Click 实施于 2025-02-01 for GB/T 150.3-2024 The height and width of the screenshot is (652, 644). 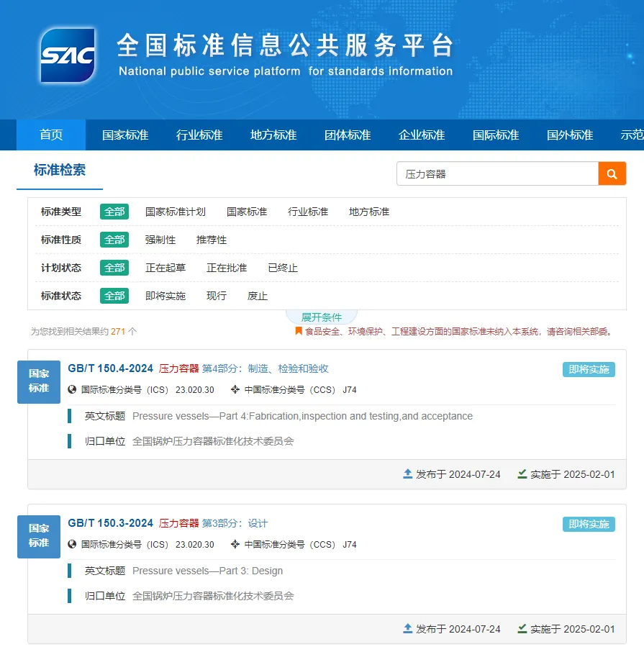coord(573,629)
